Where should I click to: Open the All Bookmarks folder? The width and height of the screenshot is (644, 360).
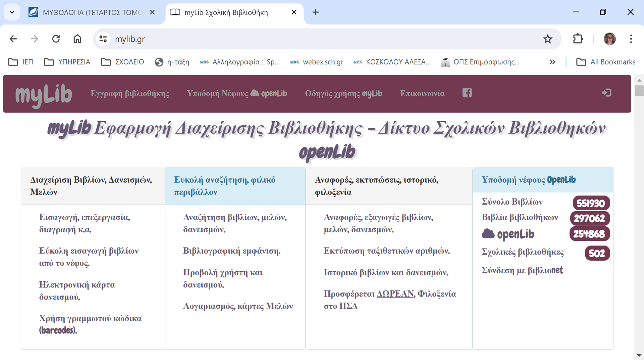tap(606, 62)
